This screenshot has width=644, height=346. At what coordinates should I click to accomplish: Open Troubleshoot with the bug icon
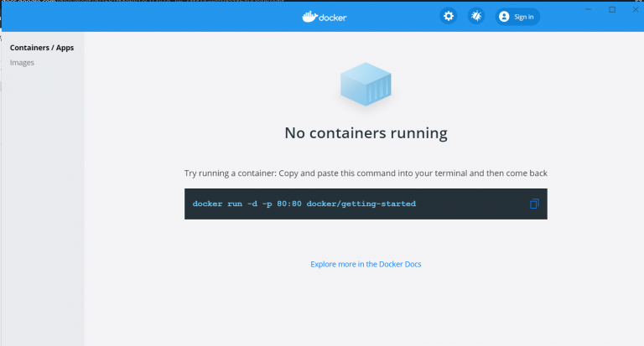476,17
